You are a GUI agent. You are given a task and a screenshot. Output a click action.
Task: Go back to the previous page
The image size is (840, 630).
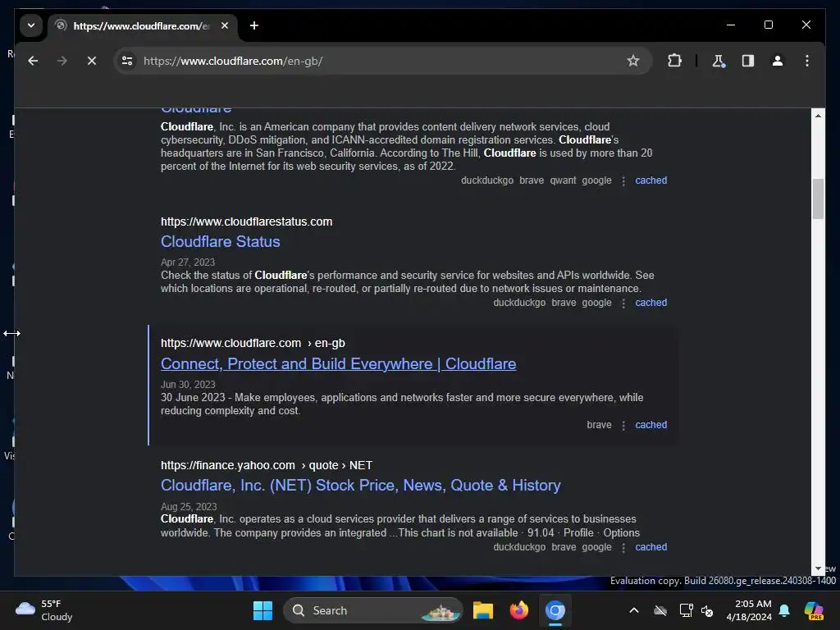point(33,61)
